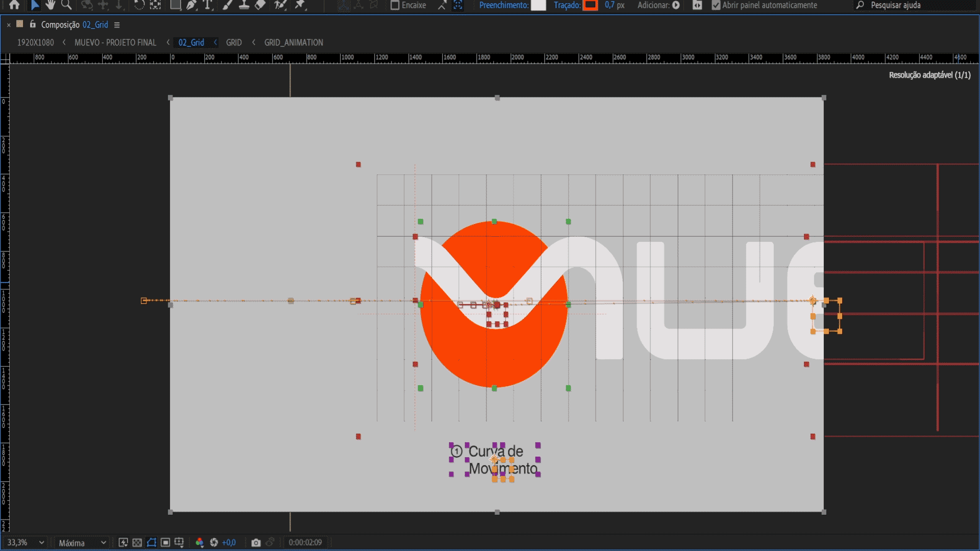Select the Rotation tool
Viewport: 980px width, 551px height.
coord(139,5)
